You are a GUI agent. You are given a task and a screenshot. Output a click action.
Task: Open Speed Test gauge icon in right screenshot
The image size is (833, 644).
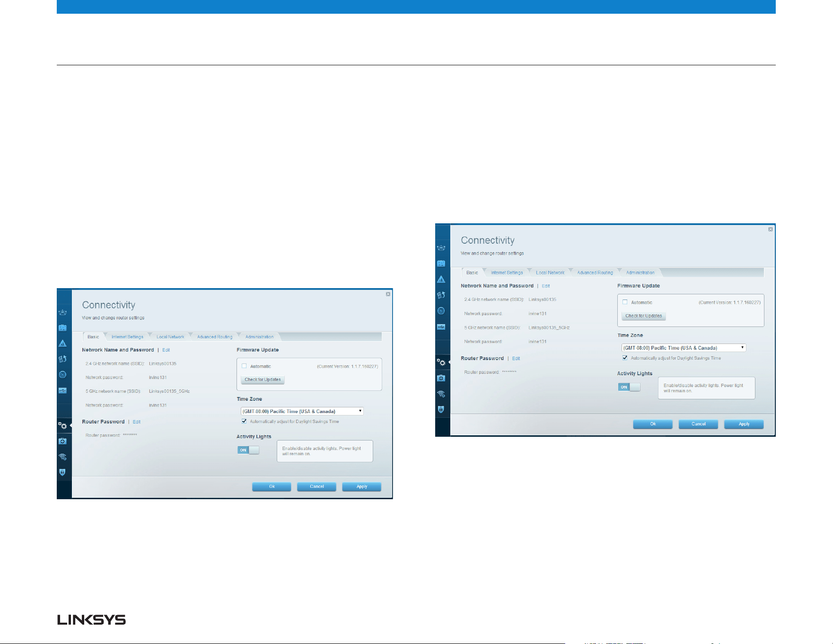click(x=441, y=311)
